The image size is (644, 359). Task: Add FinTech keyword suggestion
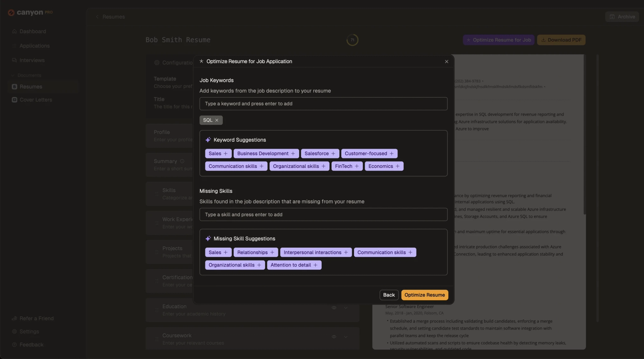[x=347, y=166]
